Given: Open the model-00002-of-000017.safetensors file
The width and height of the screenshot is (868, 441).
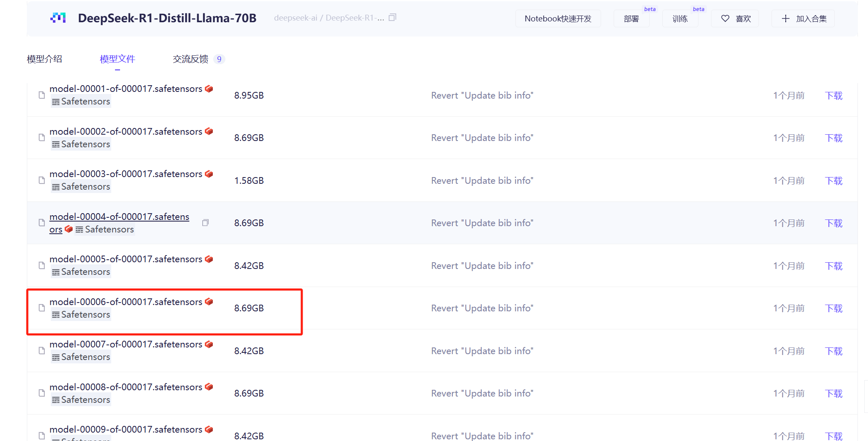Looking at the screenshot, I should 126,131.
